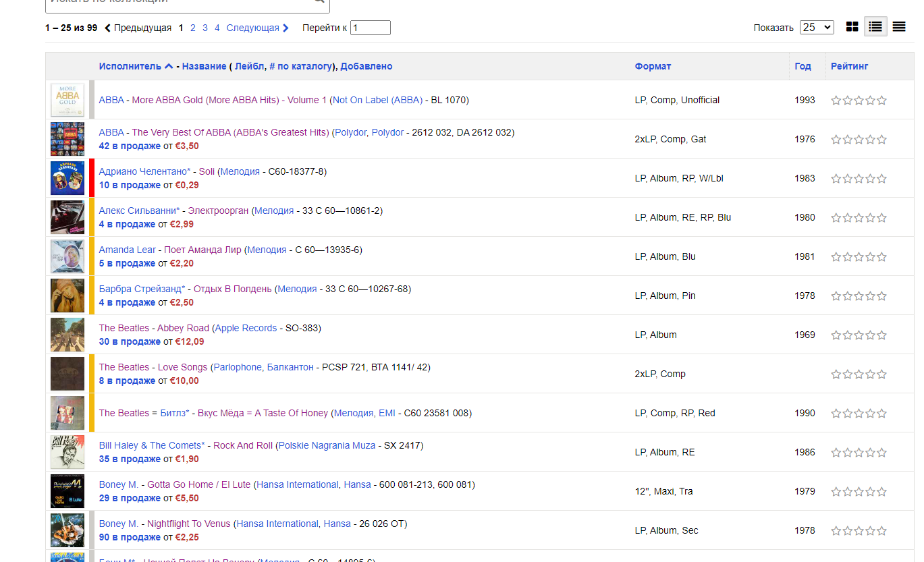Go to next page via right chevron
The image size is (924, 562).
(286, 28)
